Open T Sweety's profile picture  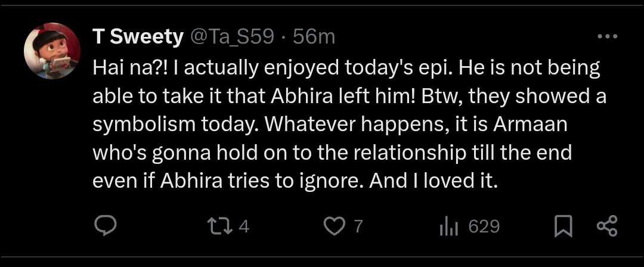point(52,51)
